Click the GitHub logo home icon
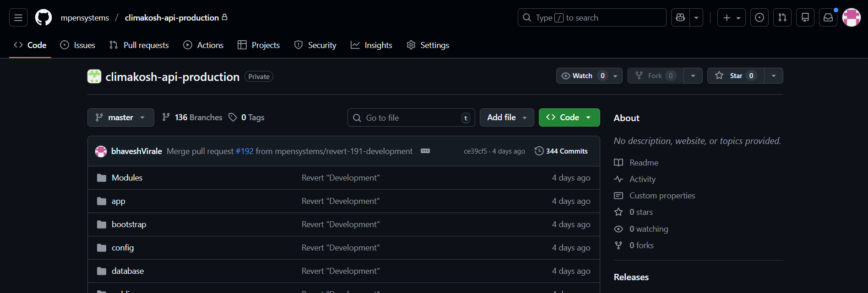This screenshot has width=868, height=293. click(x=43, y=18)
